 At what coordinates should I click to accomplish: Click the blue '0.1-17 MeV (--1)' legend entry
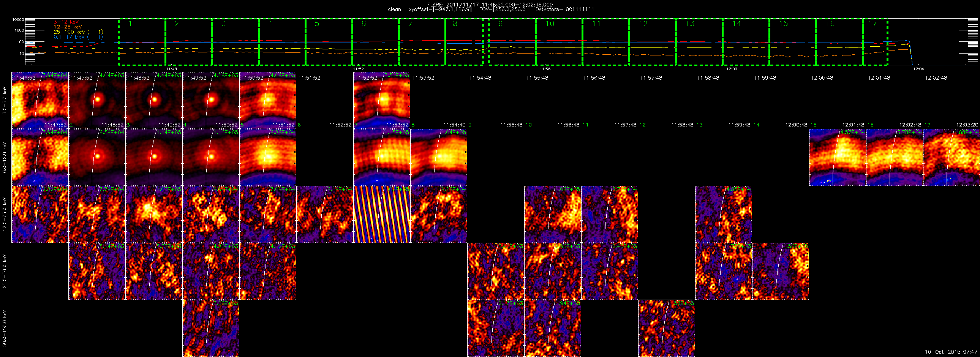click(x=78, y=37)
